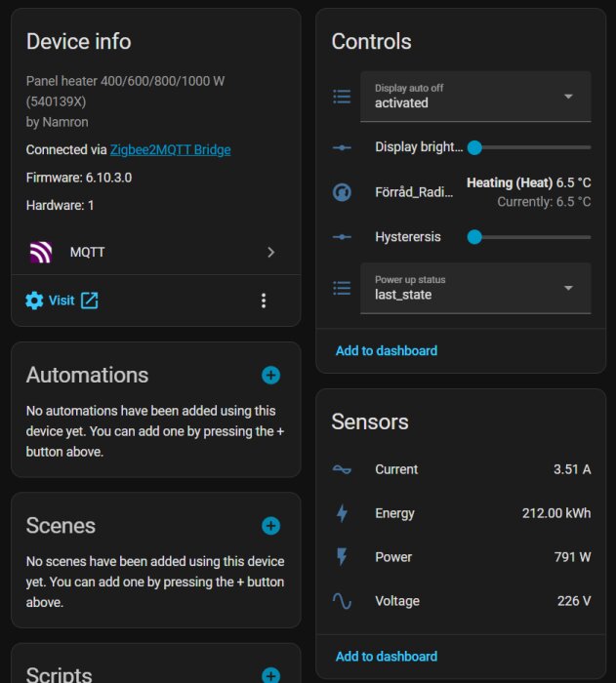Click the thermostat icon for Förråd_Radi
This screenshot has width=616, height=683.
coord(342,192)
